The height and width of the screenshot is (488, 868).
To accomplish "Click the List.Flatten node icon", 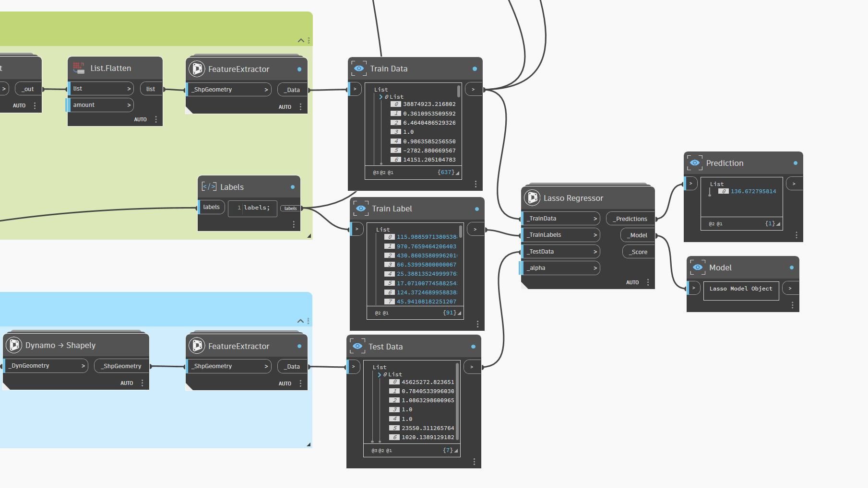I will 79,68.
